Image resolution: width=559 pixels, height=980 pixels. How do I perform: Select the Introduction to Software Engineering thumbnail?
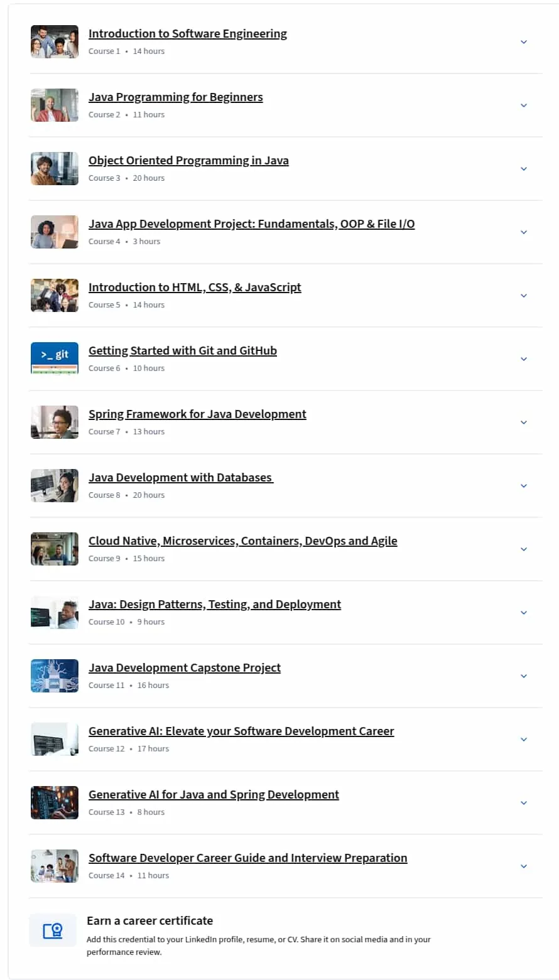click(x=55, y=41)
